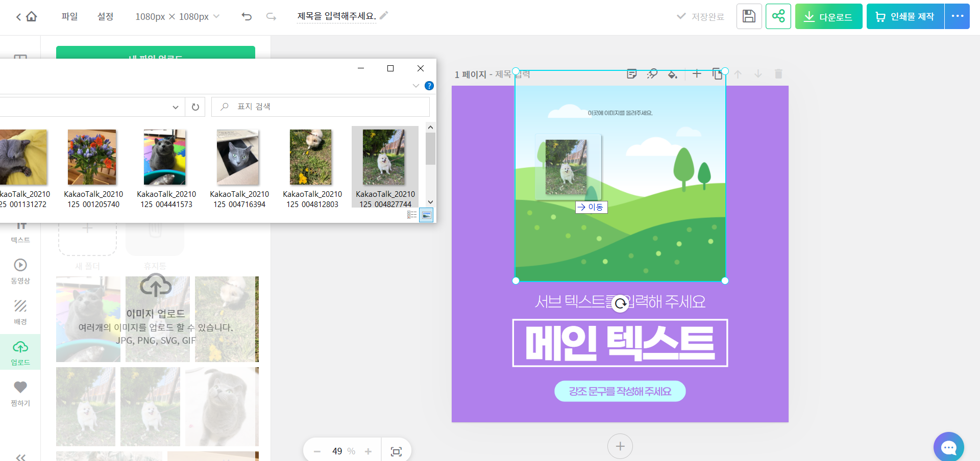Screen dimensions: 980x461
Task: Open page memo note icon
Action: (x=631, y=74)
